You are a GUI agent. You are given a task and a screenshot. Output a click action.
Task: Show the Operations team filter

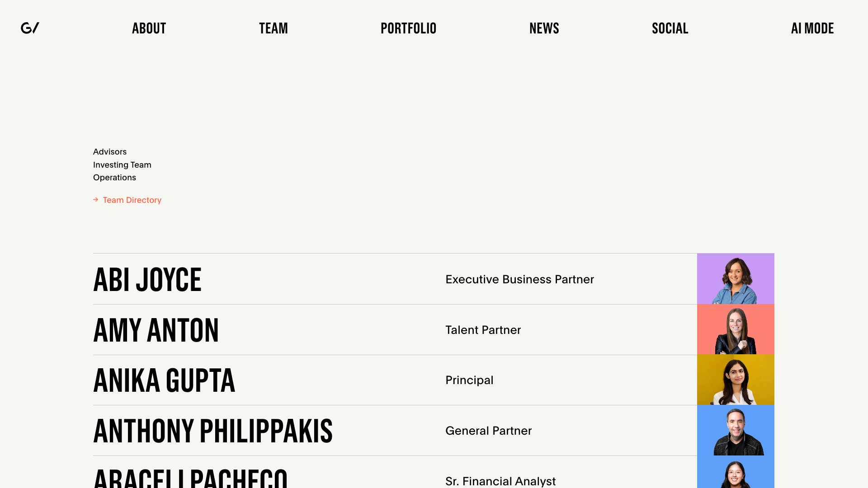point(114,178)
